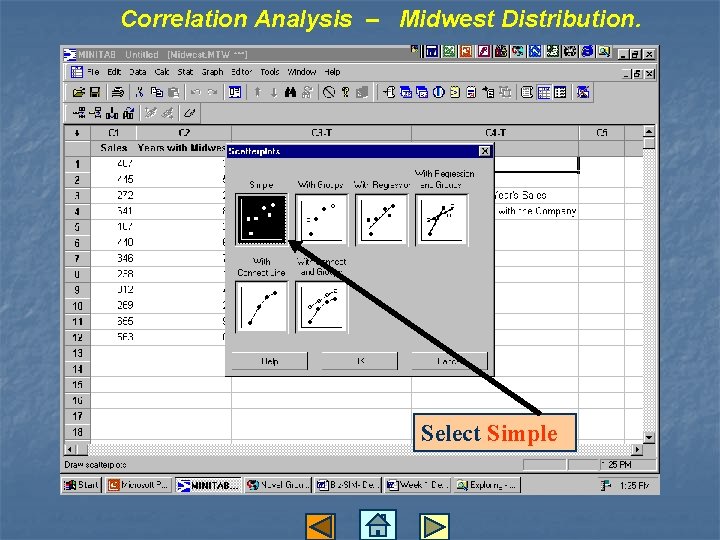720x540 pixels.
Task: Click the Print Window toolbar icon
Action: tap(118, 92)
